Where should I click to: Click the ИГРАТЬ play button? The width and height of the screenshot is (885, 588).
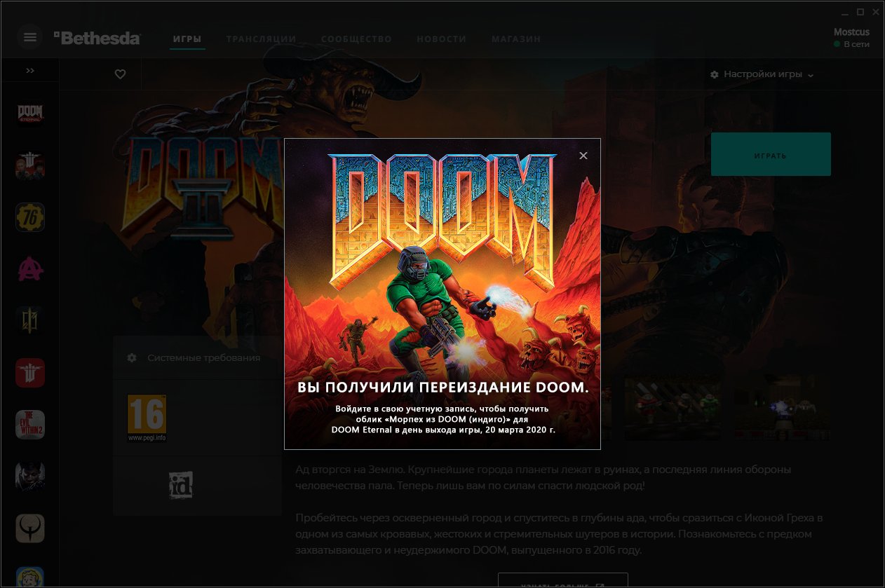[771, 154]
